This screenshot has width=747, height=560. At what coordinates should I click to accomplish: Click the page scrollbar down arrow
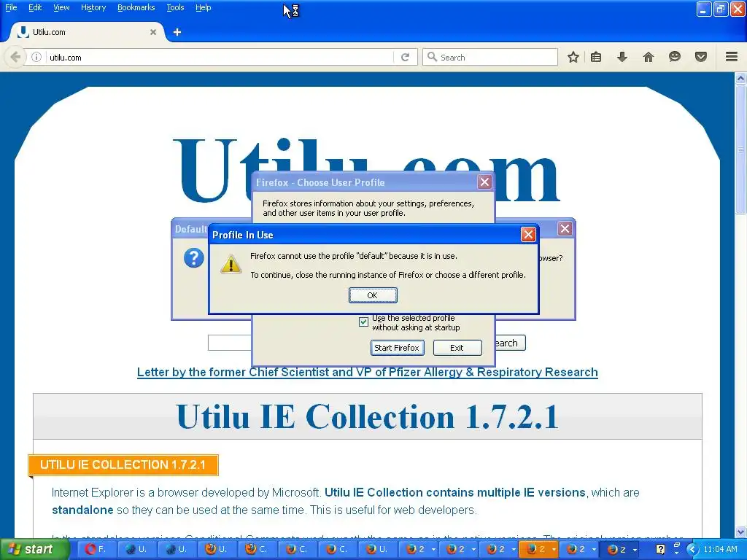point(740,532)
